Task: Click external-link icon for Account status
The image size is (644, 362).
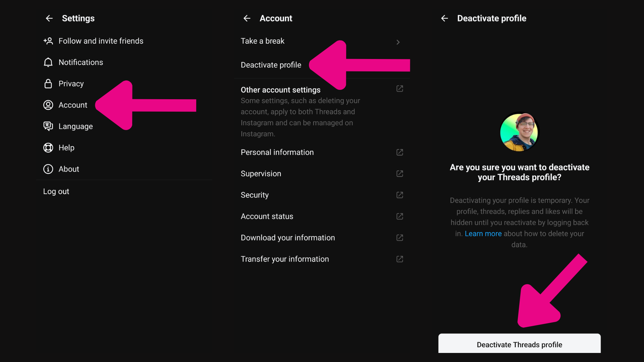Action: pos(399,216)
